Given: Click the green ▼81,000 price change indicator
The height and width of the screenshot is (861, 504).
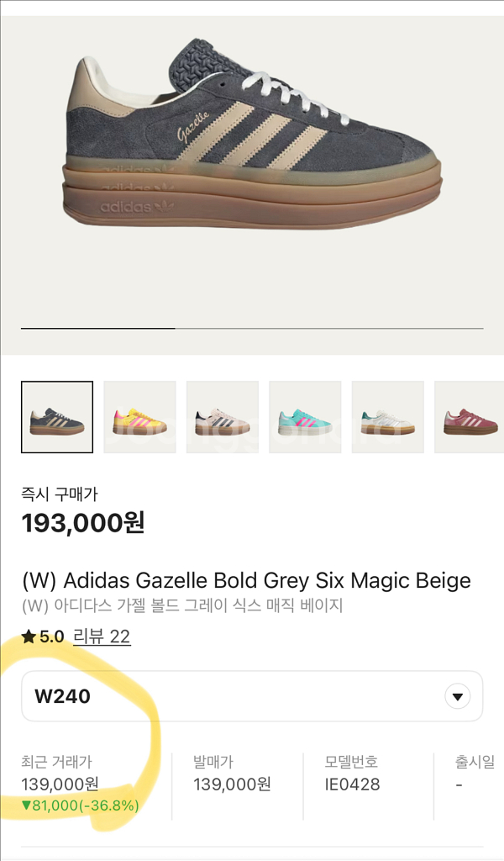Looking at the screenshot, I should point(80,806).
